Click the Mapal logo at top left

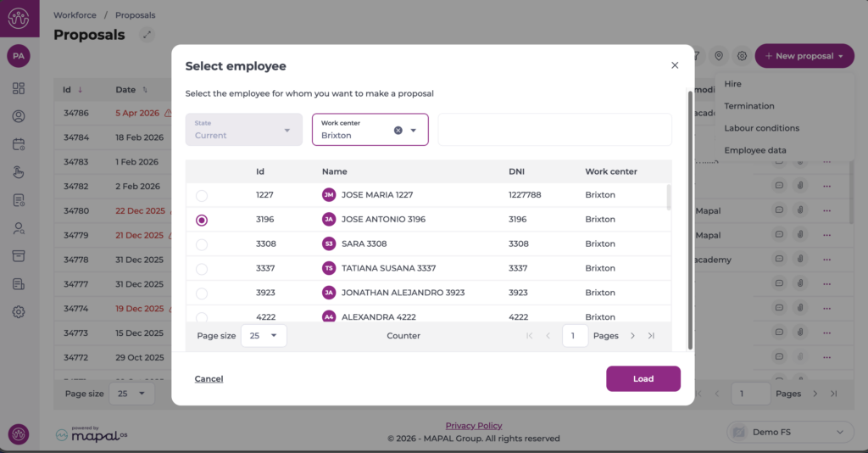(19, 18)
